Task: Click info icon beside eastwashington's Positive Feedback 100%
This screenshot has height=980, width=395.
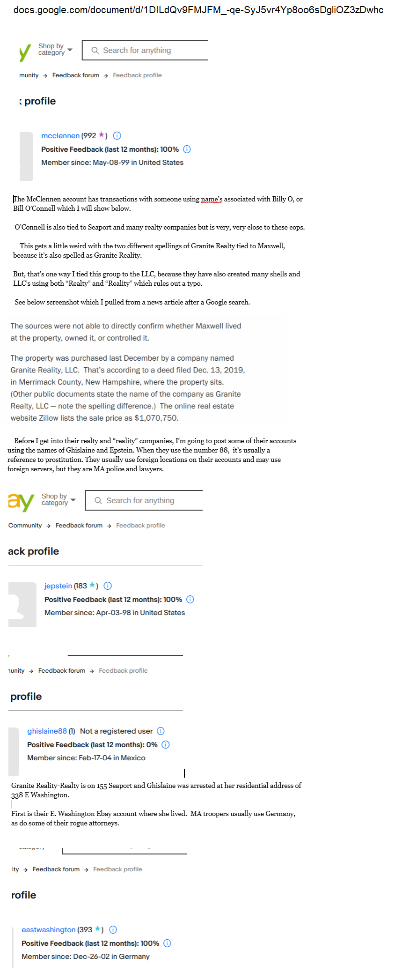Action: (167, 943)
